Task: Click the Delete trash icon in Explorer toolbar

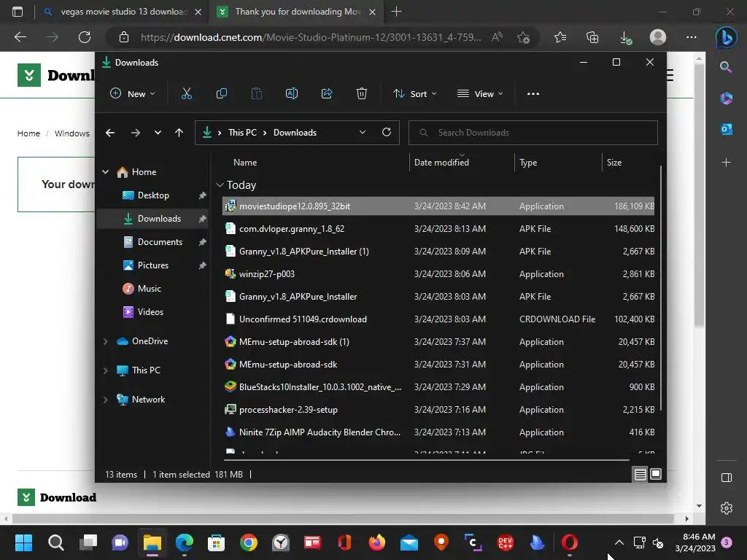Action: point(362,94)
